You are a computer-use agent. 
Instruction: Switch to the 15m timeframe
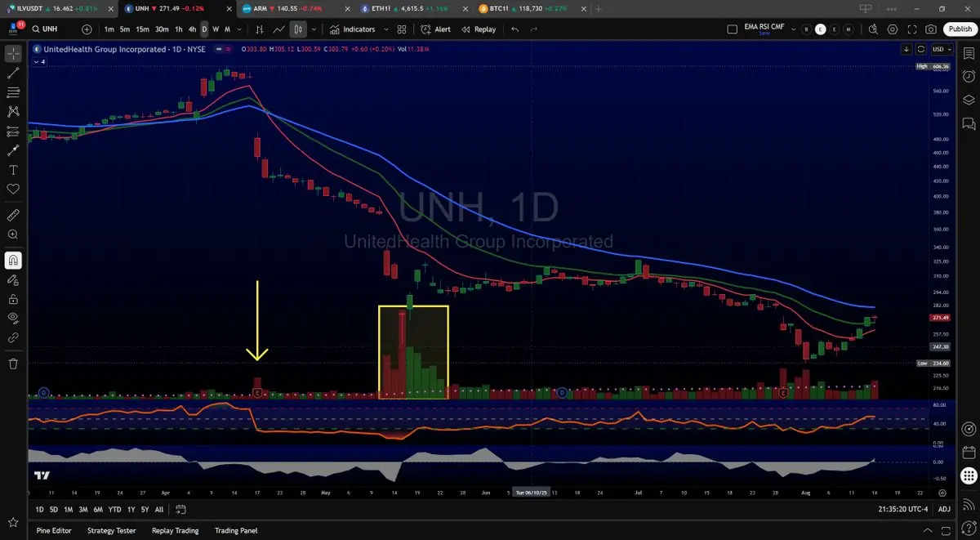coord(142,29)
